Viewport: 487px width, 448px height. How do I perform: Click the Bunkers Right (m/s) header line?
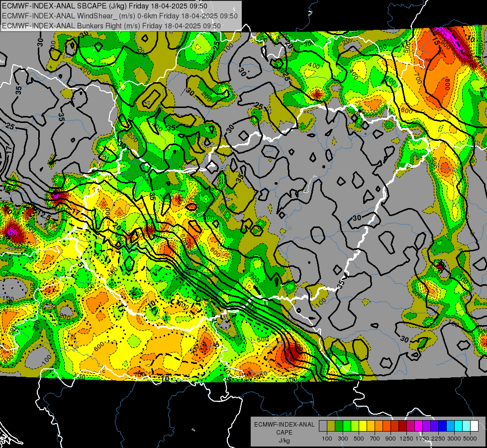pyautogui.click(x=111, y=26)
